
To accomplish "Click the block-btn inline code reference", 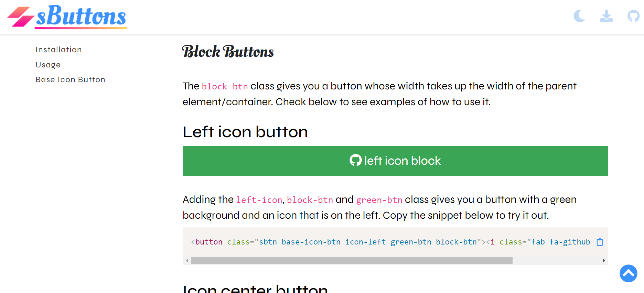I will click(225, 86).
